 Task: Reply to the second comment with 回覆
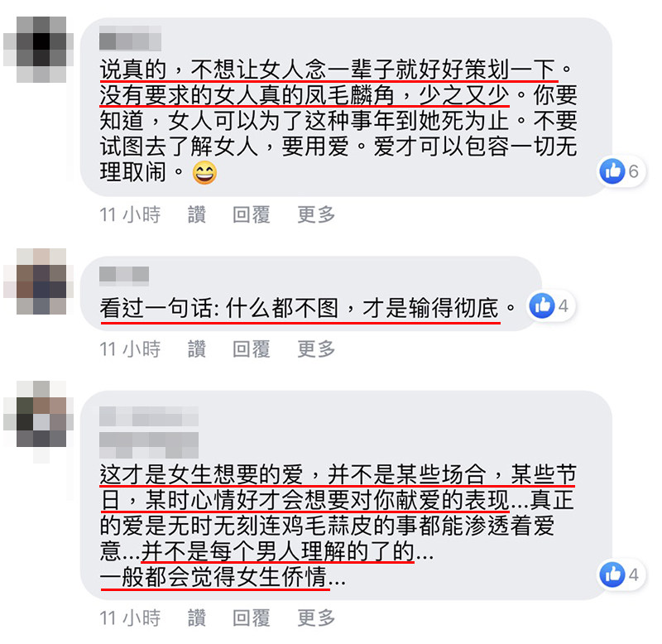252,349
